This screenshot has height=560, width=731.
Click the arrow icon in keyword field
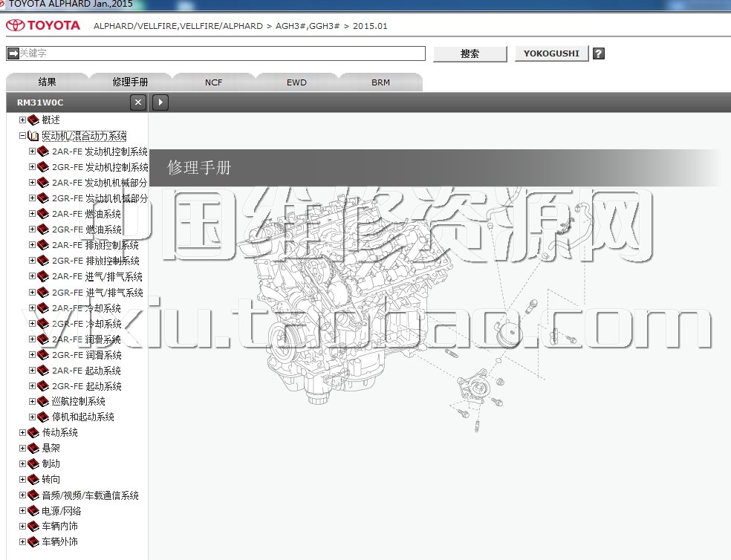(x=13, y=53)
